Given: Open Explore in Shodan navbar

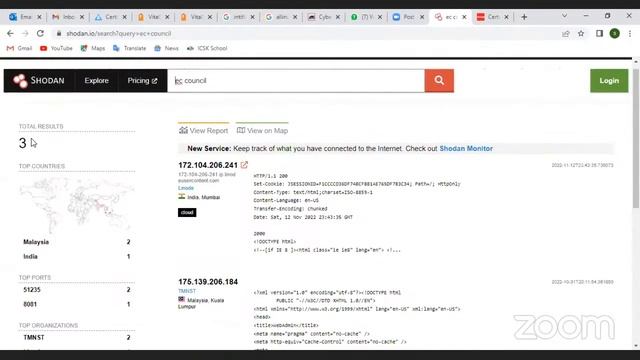Looking at the screenshot, I should click(96, 81).
